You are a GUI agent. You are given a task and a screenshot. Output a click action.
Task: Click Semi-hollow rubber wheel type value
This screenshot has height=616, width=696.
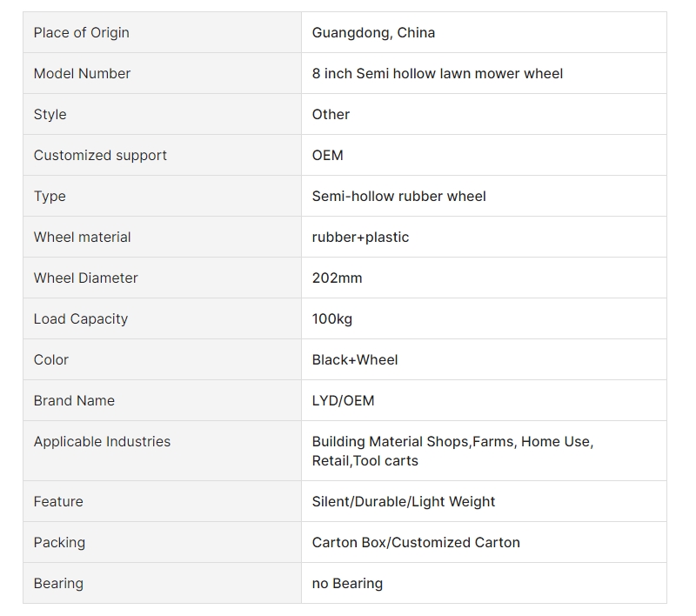coord(399,196)
